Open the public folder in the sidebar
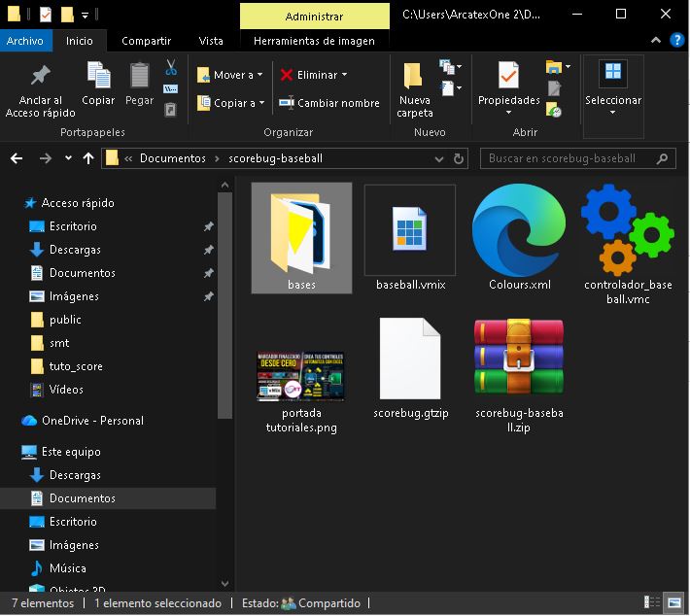690x616 pixels. [65, 320]
